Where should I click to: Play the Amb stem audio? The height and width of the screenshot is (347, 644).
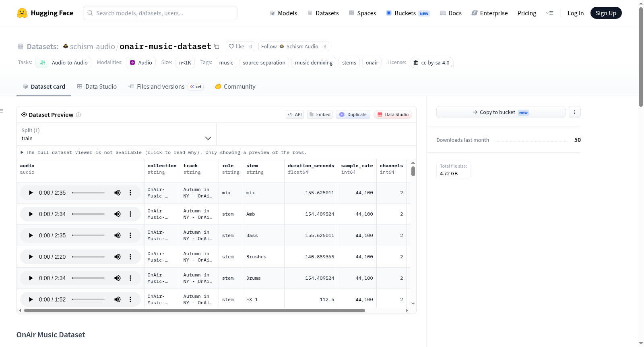(x=31, y=214)
